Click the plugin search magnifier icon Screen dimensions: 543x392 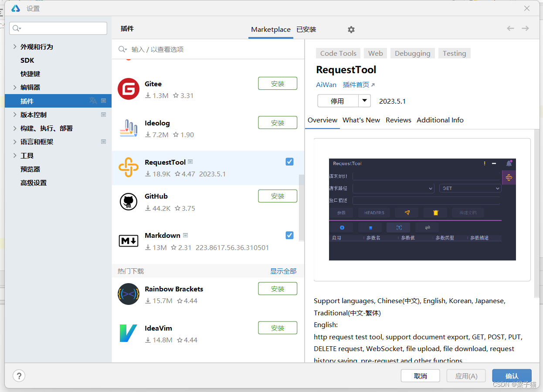click(x=122, y=49)
